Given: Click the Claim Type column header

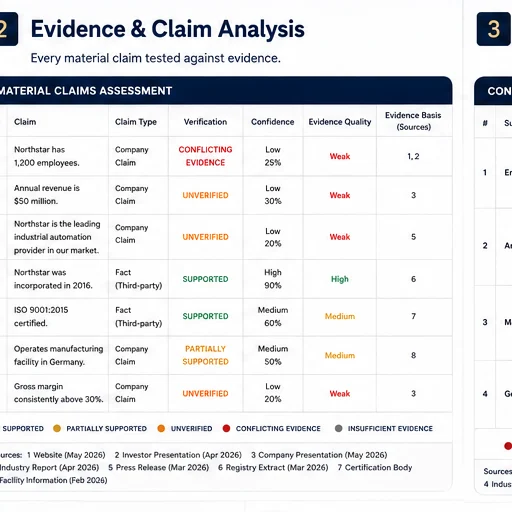Looking at the screenshot, I should 136,122.
